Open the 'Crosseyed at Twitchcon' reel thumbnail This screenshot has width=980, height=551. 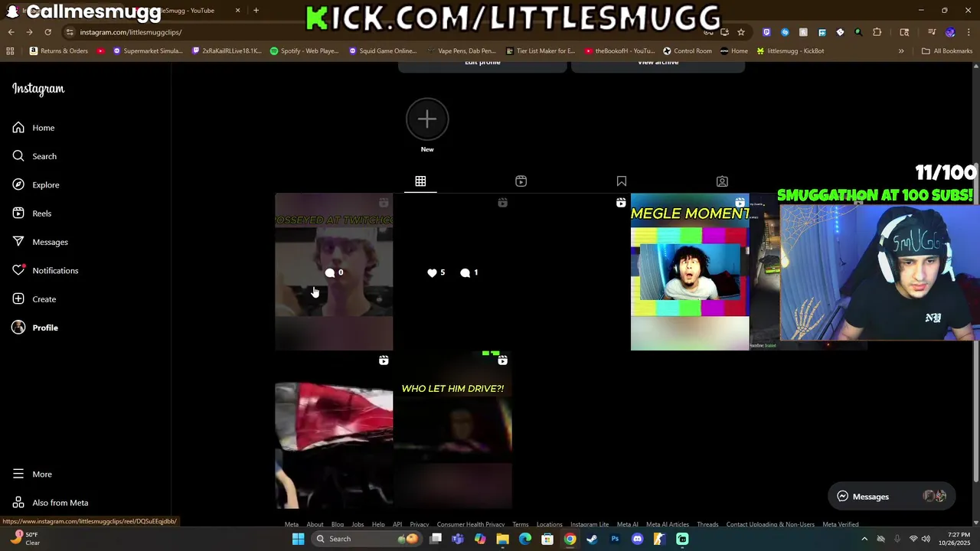[x=334, y=272]
